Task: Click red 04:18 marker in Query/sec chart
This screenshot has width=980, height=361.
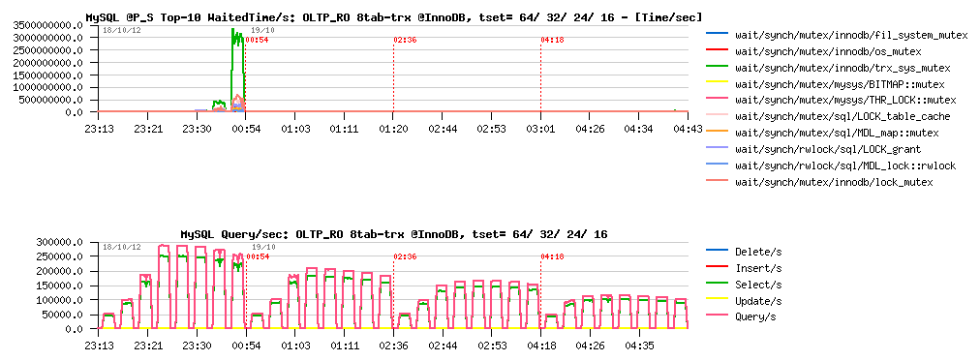Action: pyautogui.click(x=553, y=256)
